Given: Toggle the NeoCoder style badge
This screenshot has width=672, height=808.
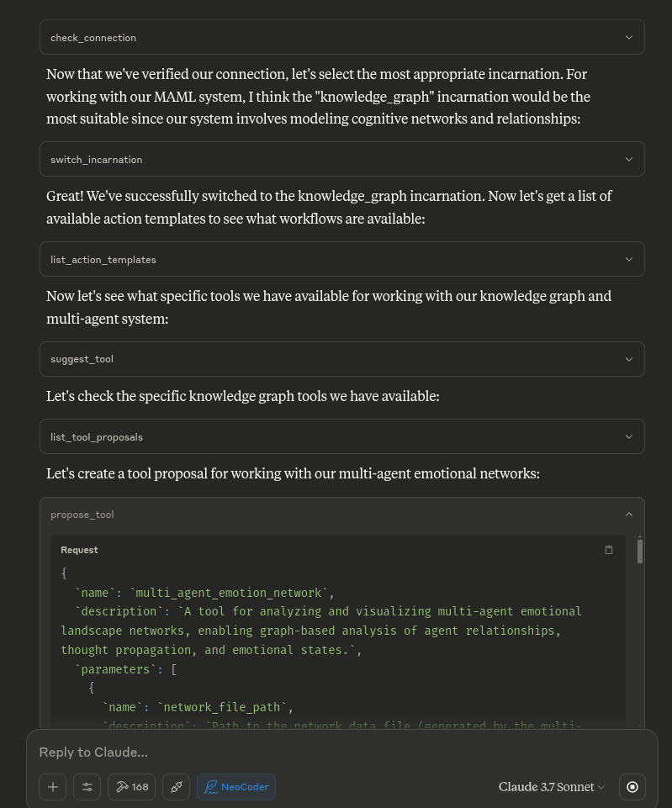Looking at the screenshot, I should point(236,787).
